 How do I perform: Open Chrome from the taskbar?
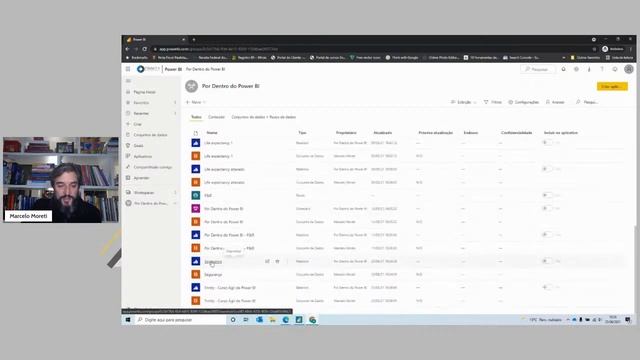(x=312, y=320)
